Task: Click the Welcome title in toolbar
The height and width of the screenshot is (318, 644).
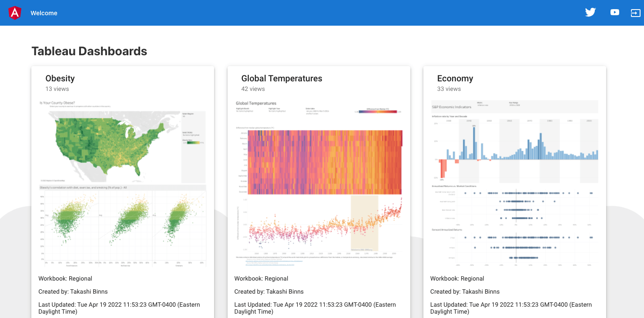Action: (44, 13)
